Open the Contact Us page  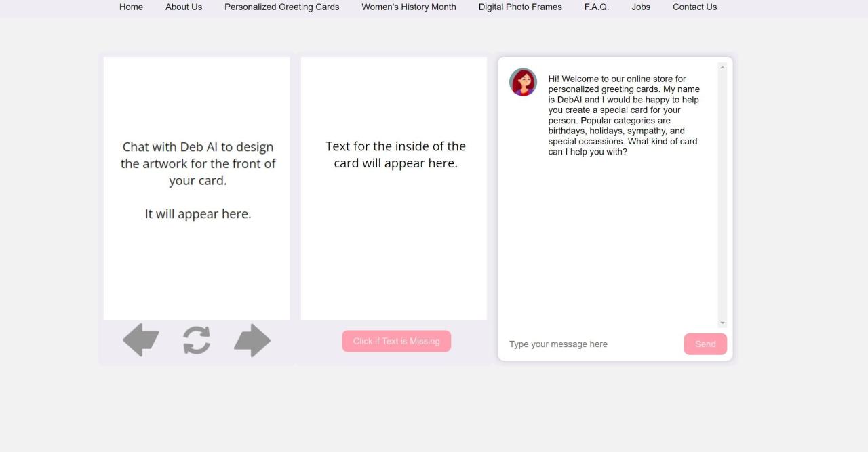pos(694,7)
